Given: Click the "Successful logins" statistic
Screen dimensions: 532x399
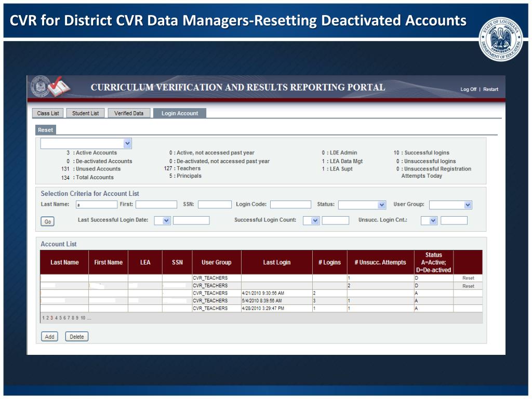Looking at the screenshot, I should click(421, 153).
